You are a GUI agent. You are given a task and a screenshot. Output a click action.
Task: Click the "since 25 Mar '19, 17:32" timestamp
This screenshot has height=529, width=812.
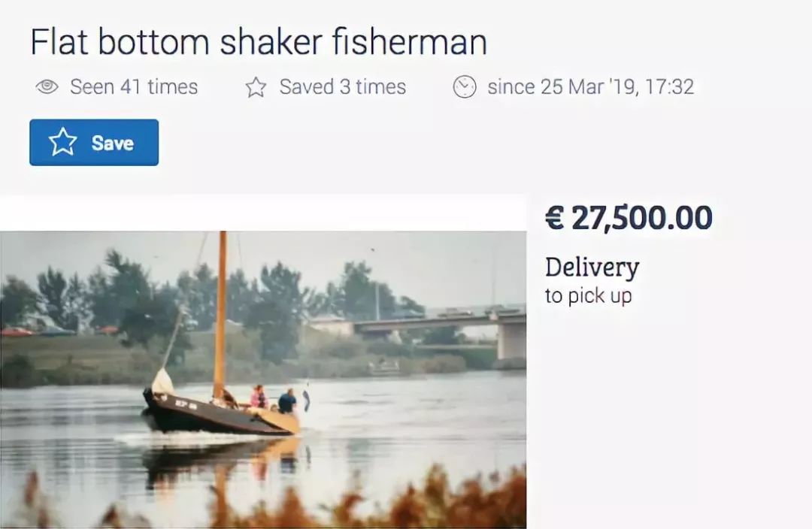pos(590,87)
